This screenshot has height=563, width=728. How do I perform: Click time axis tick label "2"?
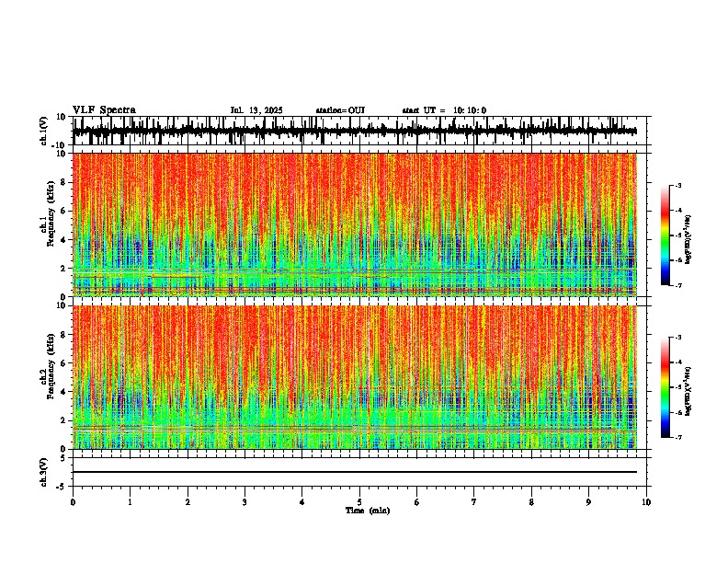point(188,502)
